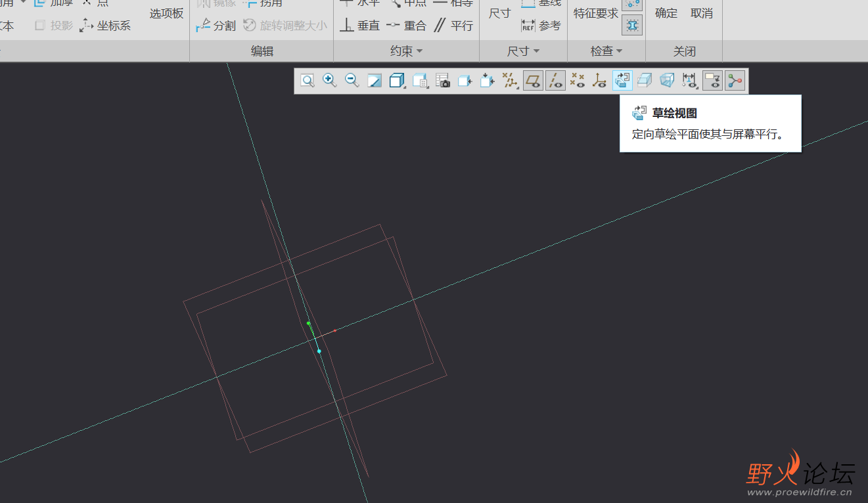Toggle coordinate system display
The height and width of the screenshot is (503, 868).
(x=600, y=81)
